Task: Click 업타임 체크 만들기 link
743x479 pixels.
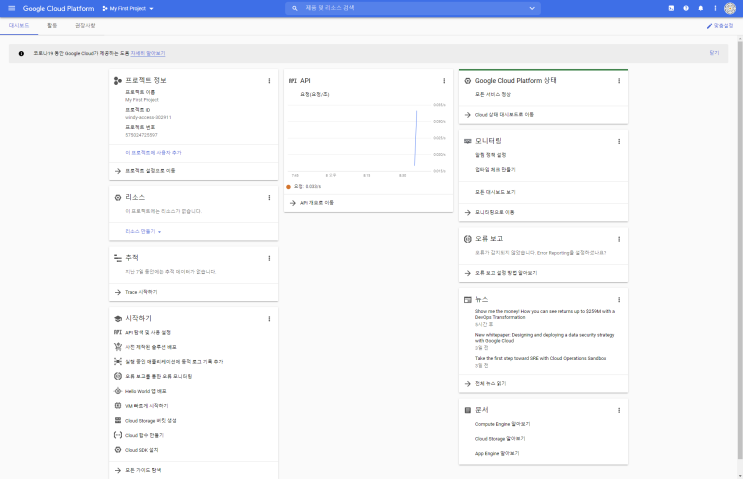Action: 495,170
